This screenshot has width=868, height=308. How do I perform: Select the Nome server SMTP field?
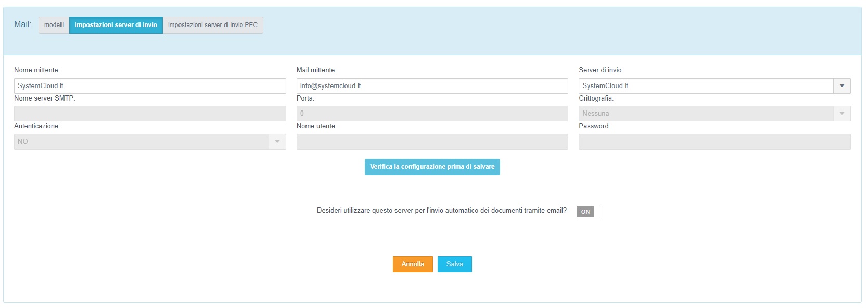tap(150, 114)
